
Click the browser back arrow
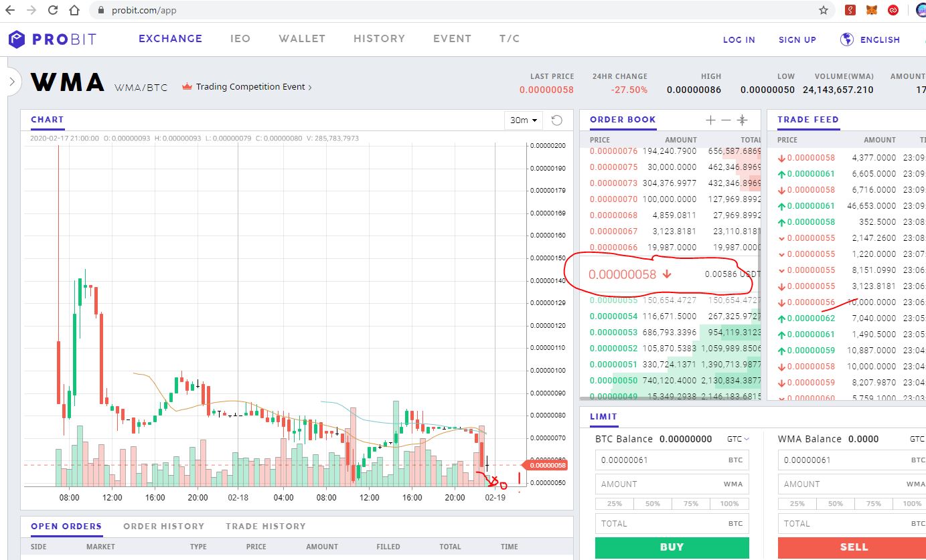pyautogui.click(x=10, y=11)
